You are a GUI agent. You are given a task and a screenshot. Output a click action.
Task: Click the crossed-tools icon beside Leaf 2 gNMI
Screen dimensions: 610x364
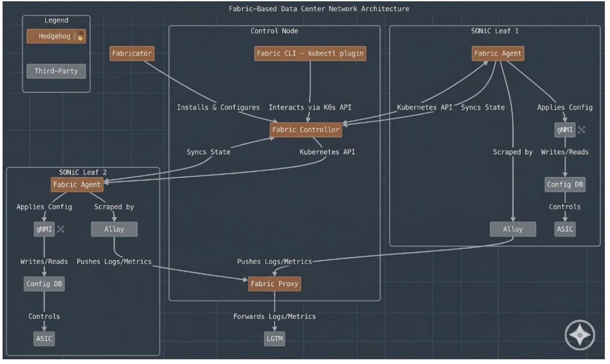(60, 229)
